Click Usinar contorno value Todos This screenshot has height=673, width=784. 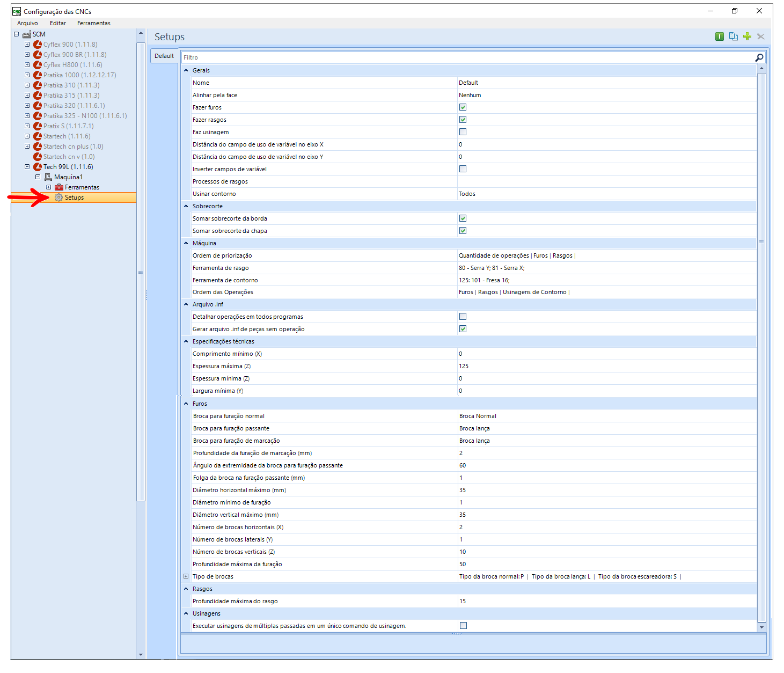[607, 194]
